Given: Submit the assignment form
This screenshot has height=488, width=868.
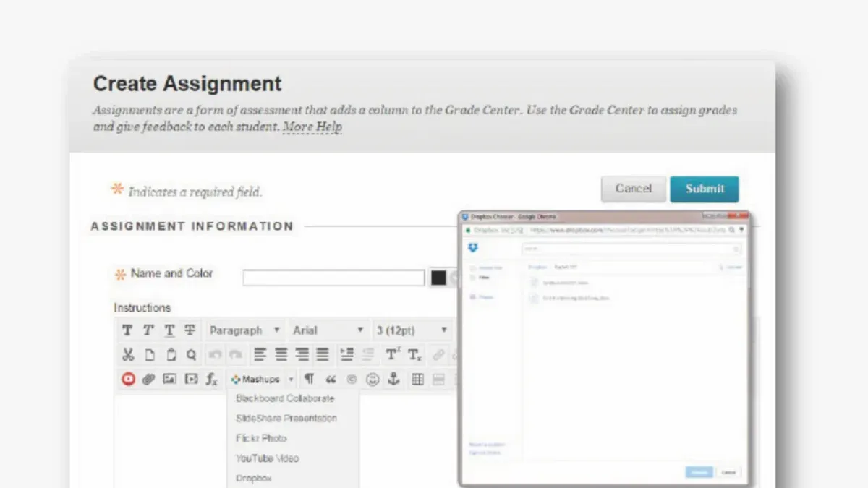Looking at the screenshot, I should [x=705, y=189].
